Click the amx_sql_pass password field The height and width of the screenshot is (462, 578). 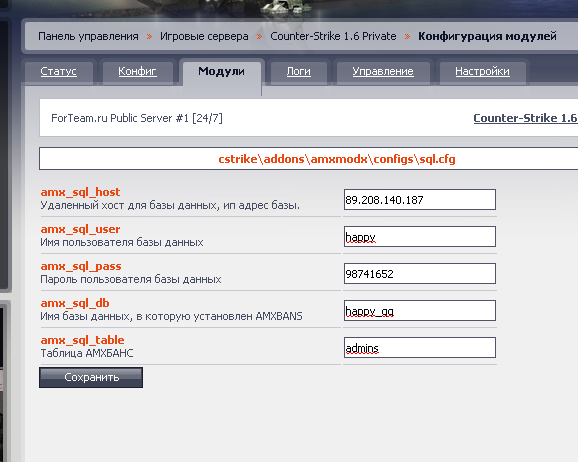pos(420,273)
